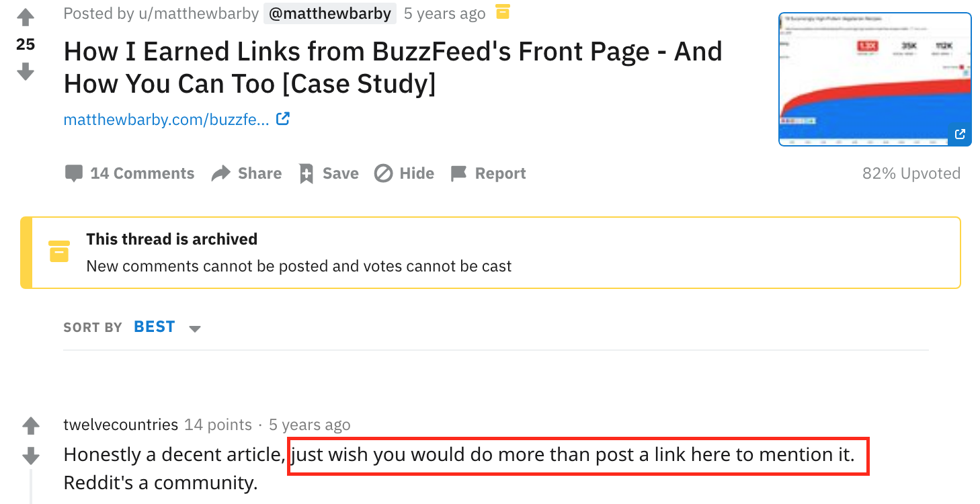
Task: Click the archived icon beside post timestamp
Action: click(502, 12)
